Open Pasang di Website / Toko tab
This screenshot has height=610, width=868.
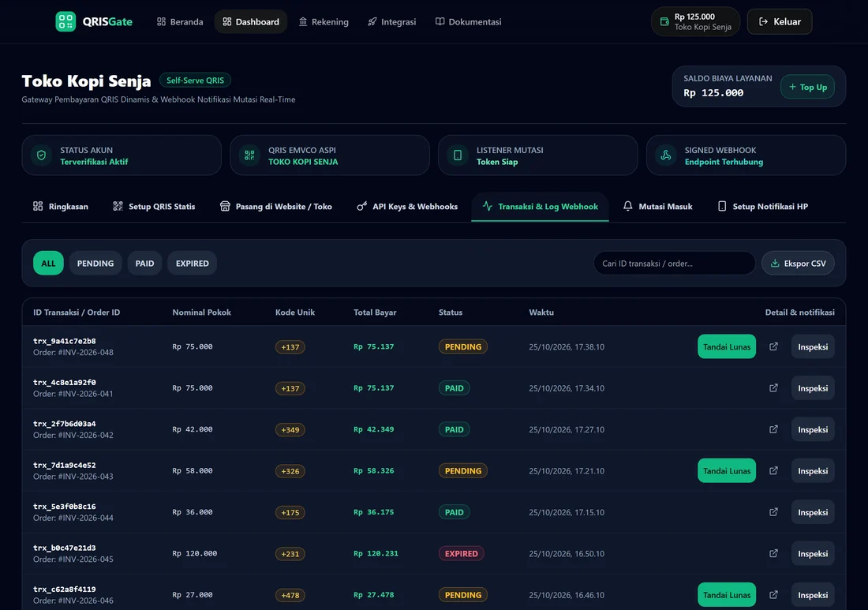pos(275,207)
